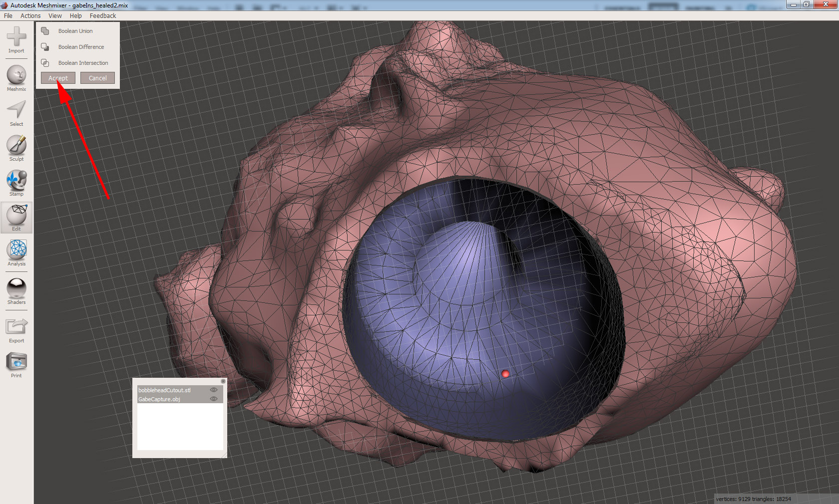Click the vertices and triangles count readout
Screen dimensions: 839x504
[753, 499]
